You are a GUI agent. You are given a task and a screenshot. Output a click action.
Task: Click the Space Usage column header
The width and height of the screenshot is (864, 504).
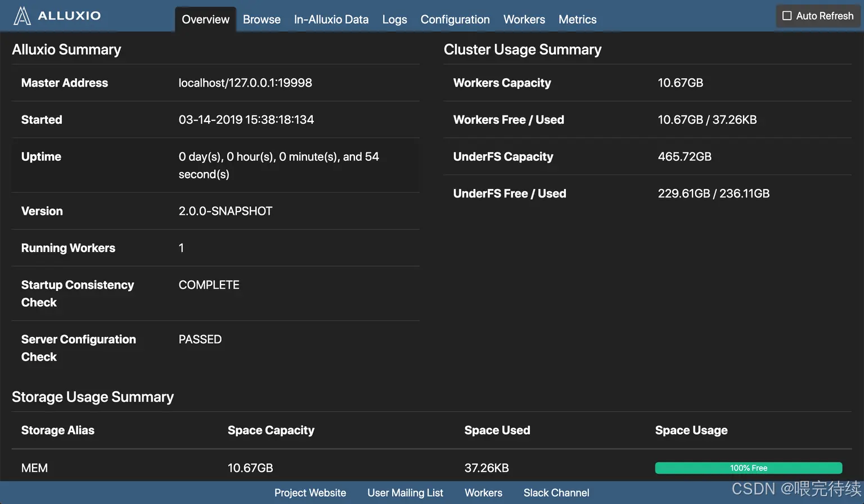[691, 430]
